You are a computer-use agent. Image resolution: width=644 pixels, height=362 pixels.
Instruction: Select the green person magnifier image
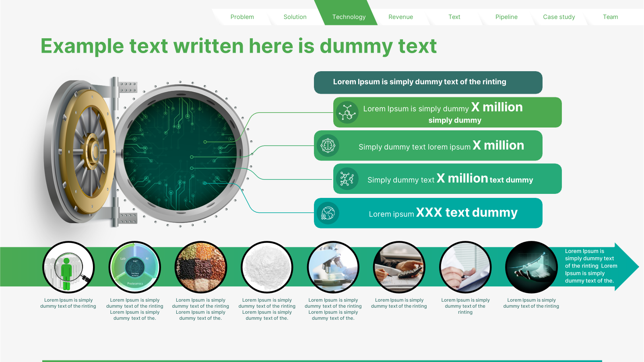point(68,267)
